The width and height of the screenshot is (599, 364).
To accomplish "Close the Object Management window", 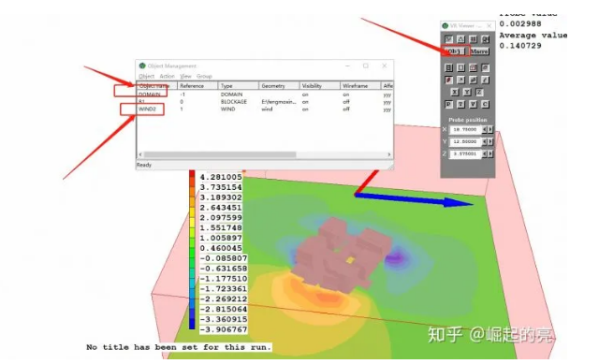I will tap(384, 66).
